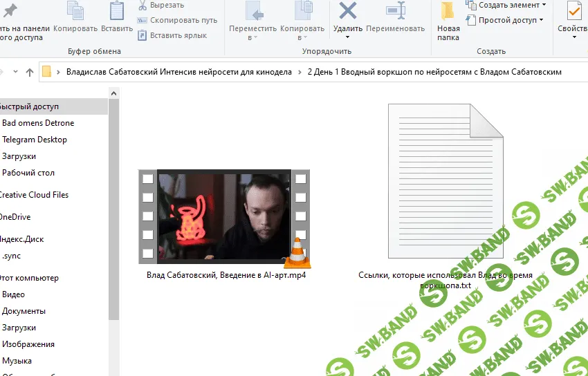The width and height of the screenshot is (588, 376).
Task: Select the Влад Сабатовский, Введение в AI-арт.mp4 video
Action: tap(224, 217)
